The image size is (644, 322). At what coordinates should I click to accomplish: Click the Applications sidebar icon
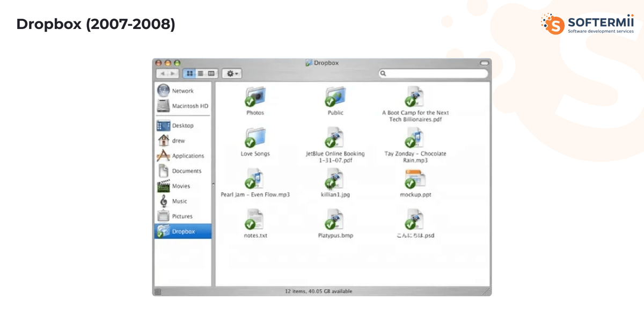coord(163,156)
